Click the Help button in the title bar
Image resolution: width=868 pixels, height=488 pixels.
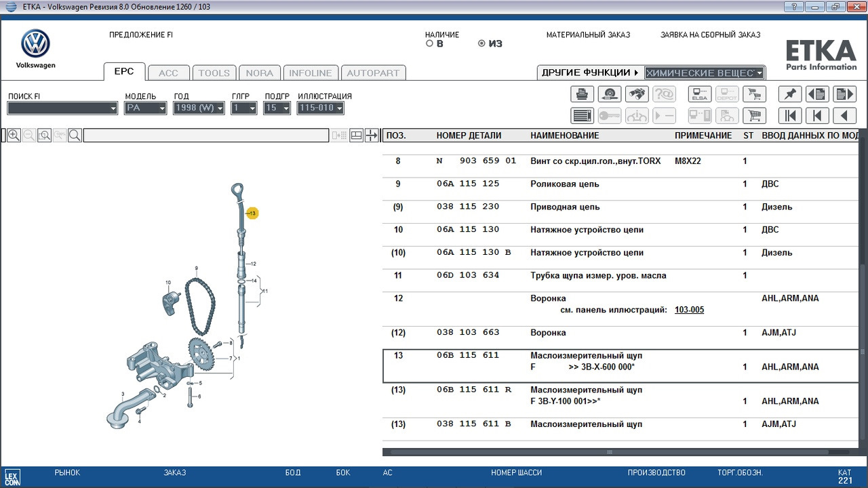click(793, 7)
